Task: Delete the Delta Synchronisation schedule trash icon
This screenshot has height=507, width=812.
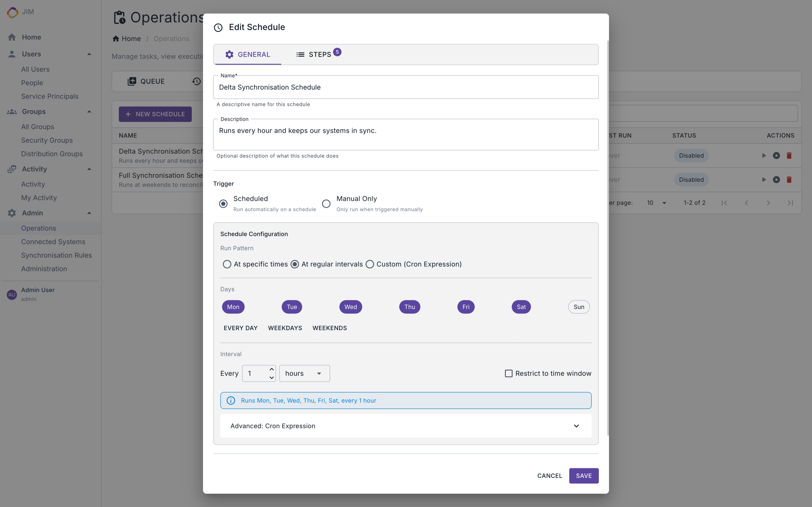Action: pos(789,156)
